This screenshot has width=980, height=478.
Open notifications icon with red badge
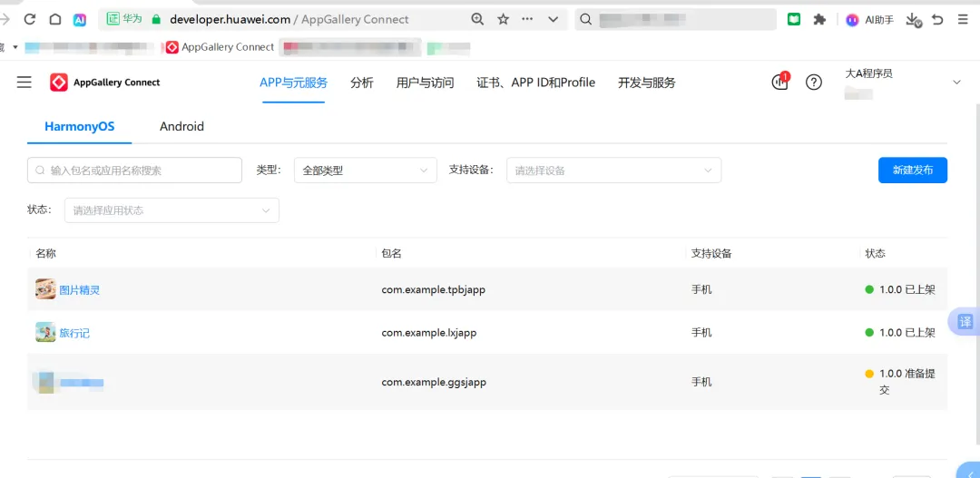click(780, 82)
